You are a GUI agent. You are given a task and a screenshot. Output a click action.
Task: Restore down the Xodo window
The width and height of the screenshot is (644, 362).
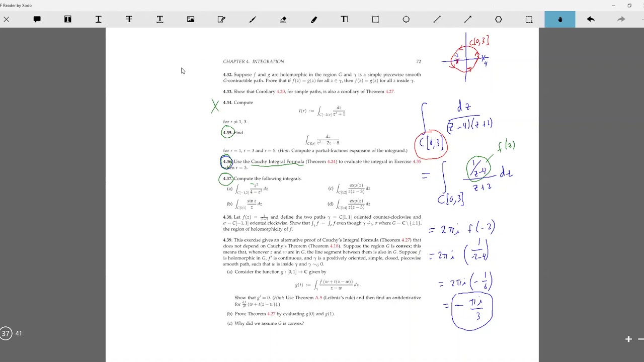[x=629, y=6]
